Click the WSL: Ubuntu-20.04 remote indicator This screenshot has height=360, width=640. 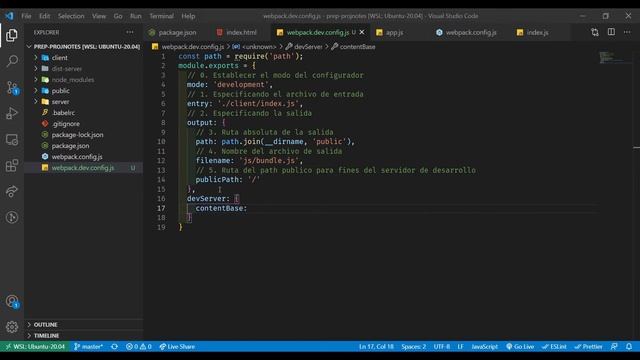click(x=35, y=347)
